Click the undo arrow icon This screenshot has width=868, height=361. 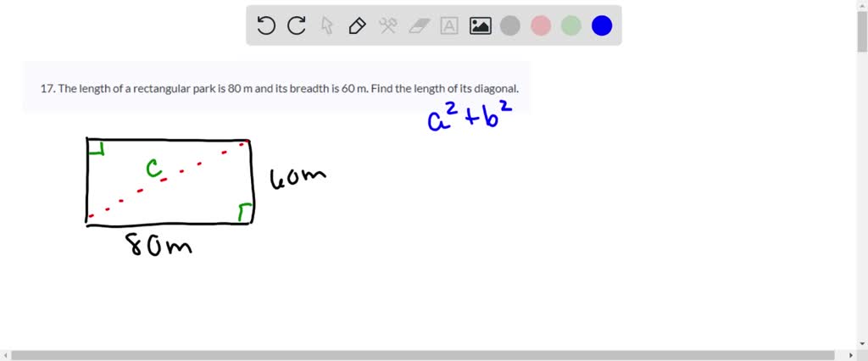pyautogui.click(x=266, y=25)
